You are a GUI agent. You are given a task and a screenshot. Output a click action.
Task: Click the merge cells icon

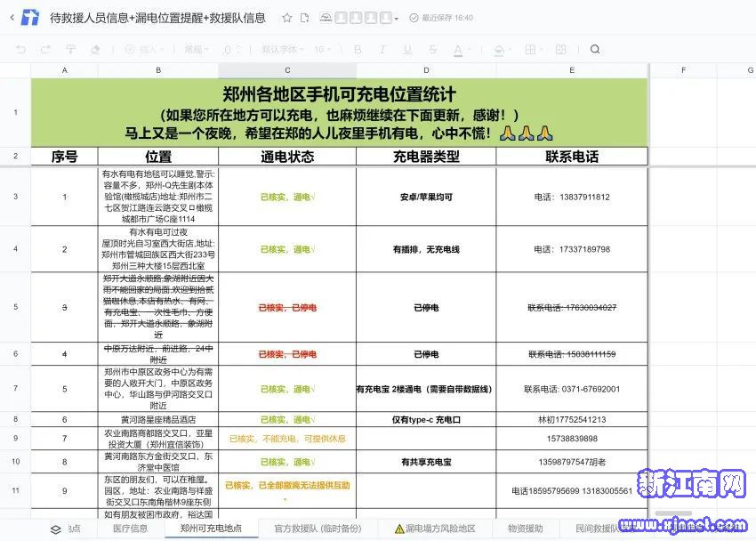click(x=560, y=49)
